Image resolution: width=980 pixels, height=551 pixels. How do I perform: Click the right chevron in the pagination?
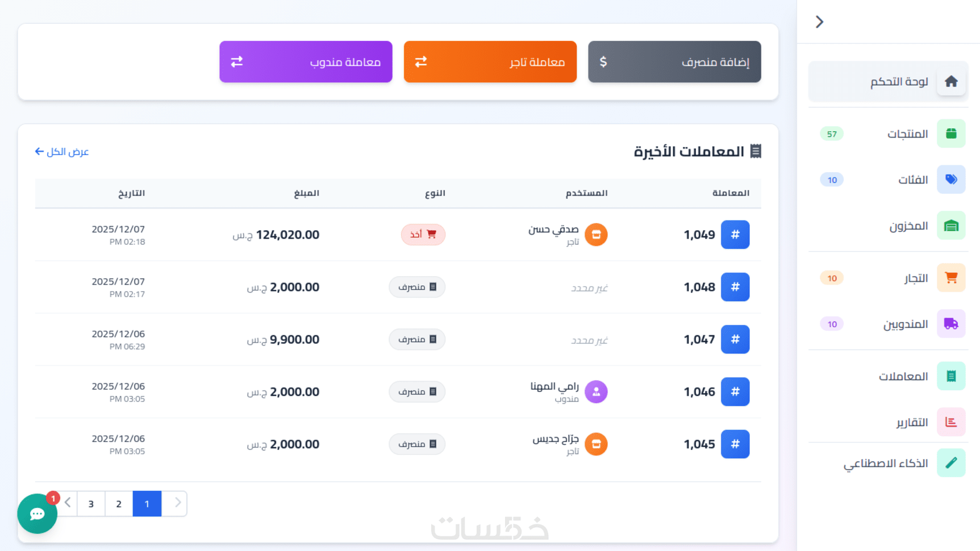(x=177, y=503)
